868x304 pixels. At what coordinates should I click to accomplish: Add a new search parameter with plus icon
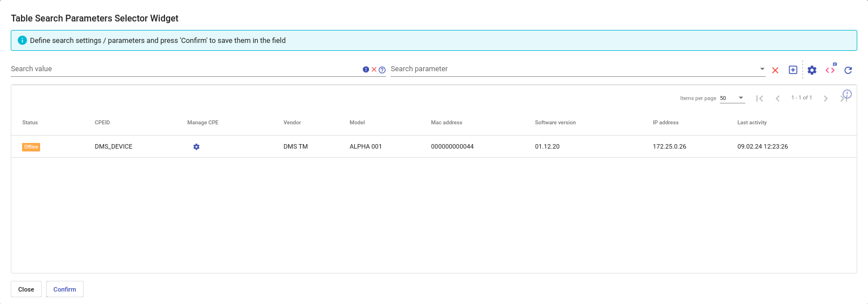tap(793, 70)
